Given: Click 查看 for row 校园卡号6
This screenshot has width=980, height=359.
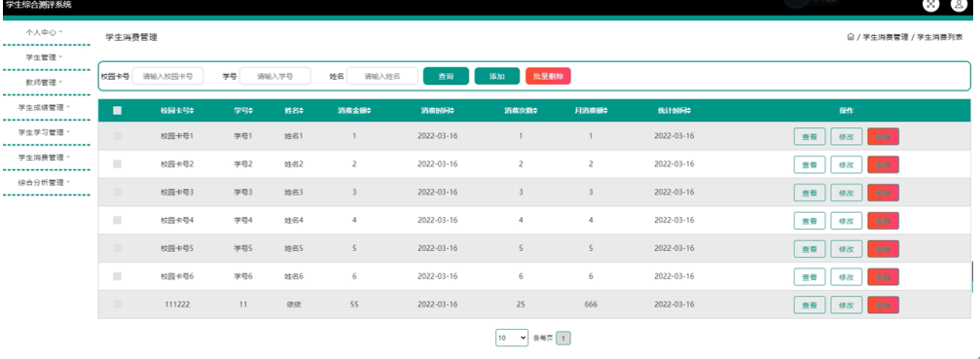Looking at the screenshot, I should pos(810,276).
